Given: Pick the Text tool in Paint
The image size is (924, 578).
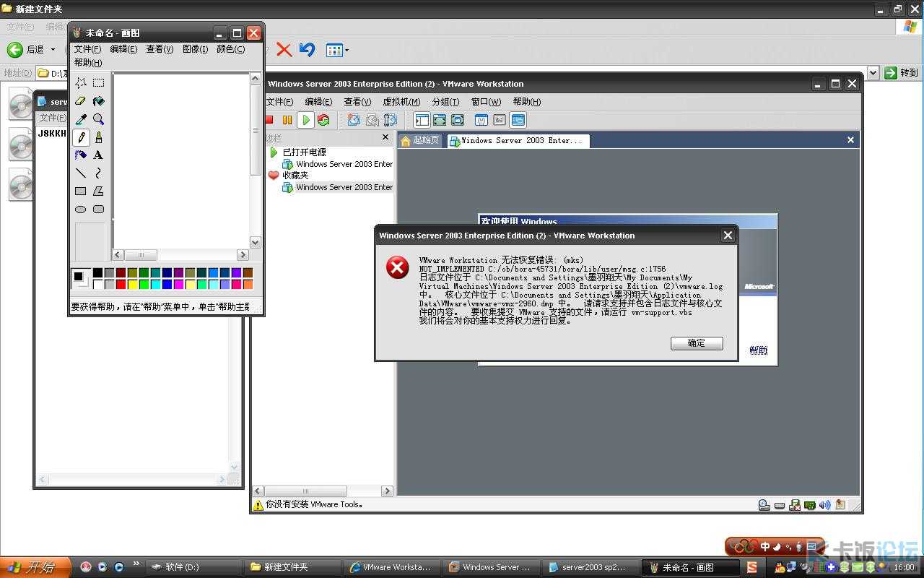Looking at the screenshot, I should [x=99, y=155].
